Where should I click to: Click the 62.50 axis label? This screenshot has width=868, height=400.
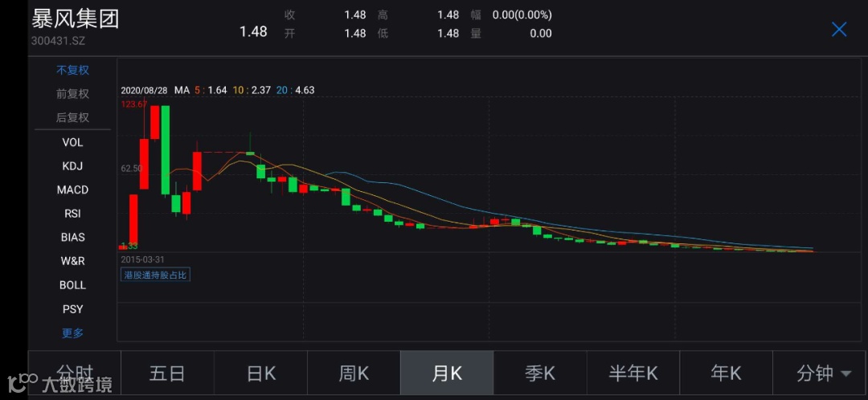[132, 168]
